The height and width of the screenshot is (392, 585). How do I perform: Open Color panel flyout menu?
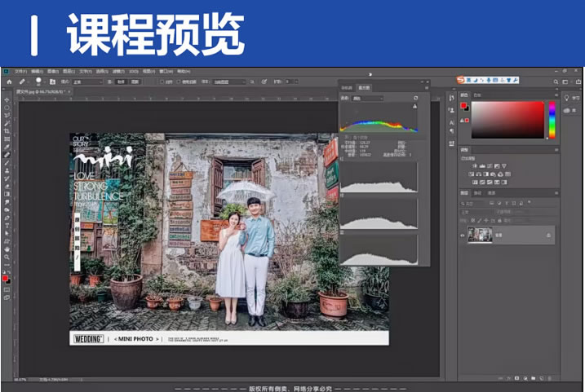pyautogui.click(x=556, y=95)
